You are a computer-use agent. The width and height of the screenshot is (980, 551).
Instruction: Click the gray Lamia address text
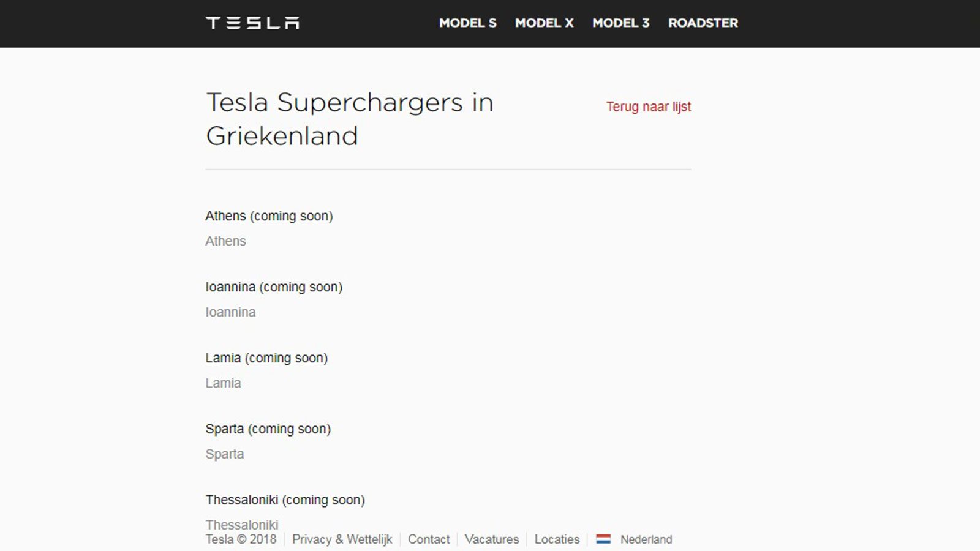(223, 383)
